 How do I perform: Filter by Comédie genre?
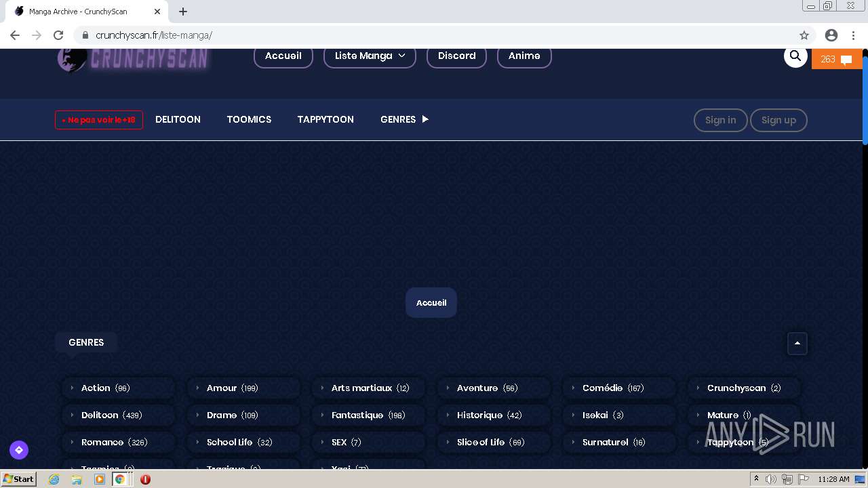coord(620,388)
